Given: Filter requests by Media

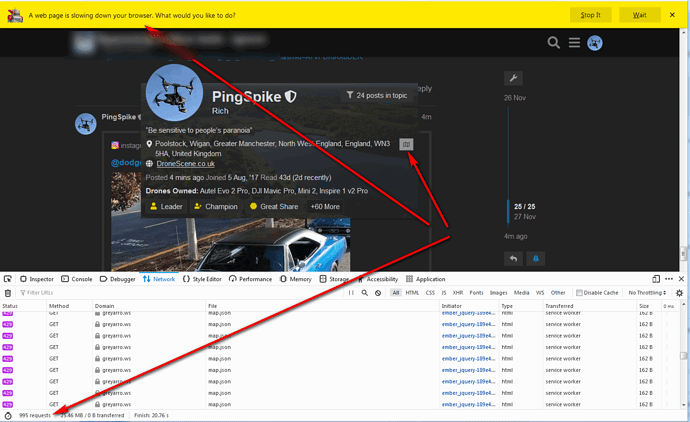Looking at the screenshot, I should tap(522, 293).
